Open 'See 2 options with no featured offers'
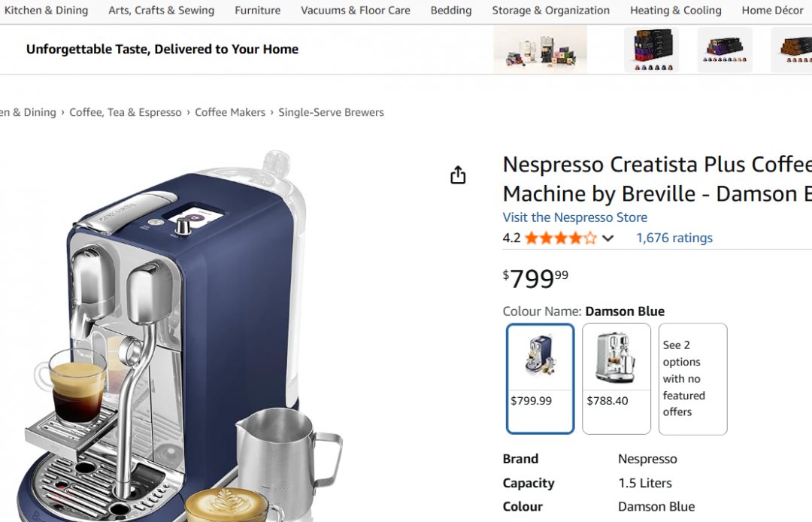812x522 pixels. coord(692,378)
